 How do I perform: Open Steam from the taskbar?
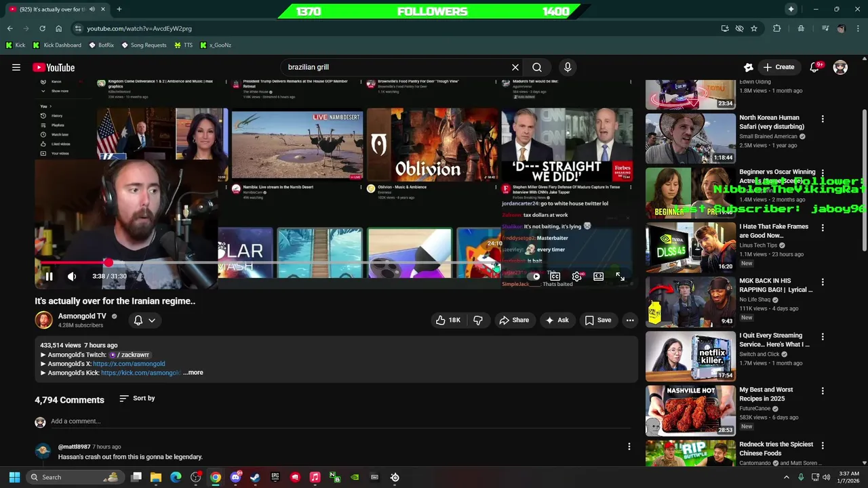[x=255, y=477]
